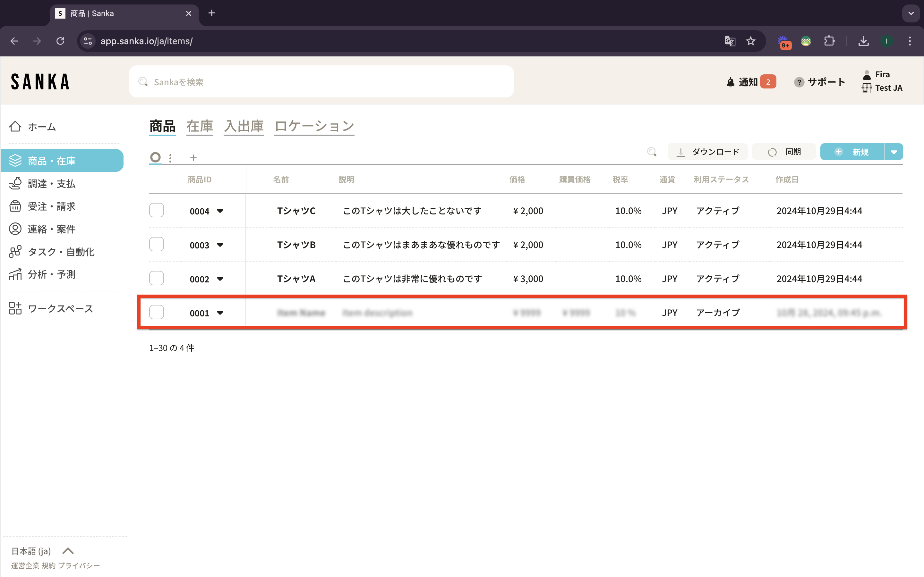
Task: Click the ダウンロード button
Action: (x=707, y=152)
